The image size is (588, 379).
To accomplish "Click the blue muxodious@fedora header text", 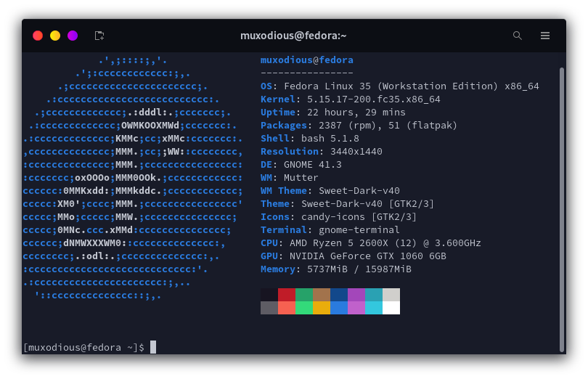I will click(307, 60).
